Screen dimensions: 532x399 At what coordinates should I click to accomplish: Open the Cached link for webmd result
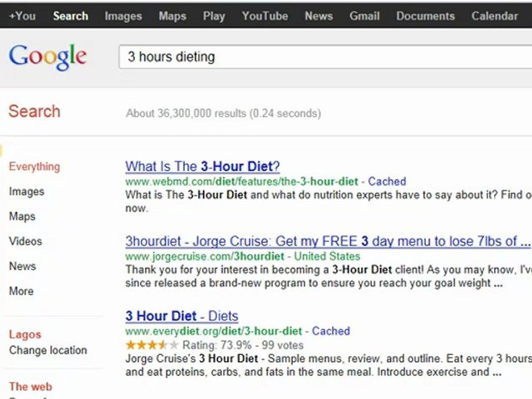point(387,182)
